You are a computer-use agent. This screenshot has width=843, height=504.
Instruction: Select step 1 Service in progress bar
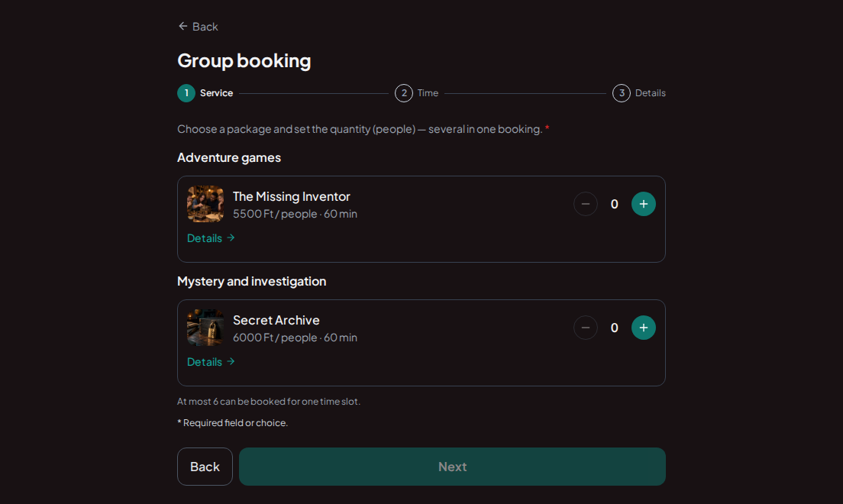205,93
